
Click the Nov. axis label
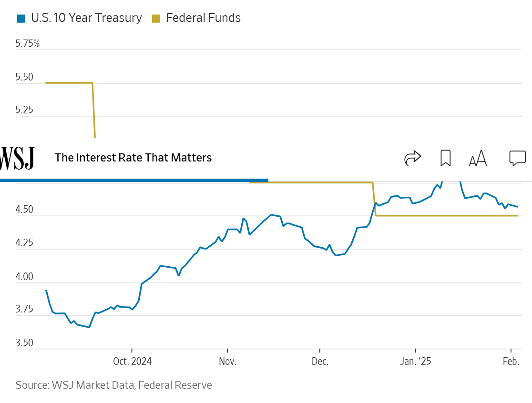point(227,362)
